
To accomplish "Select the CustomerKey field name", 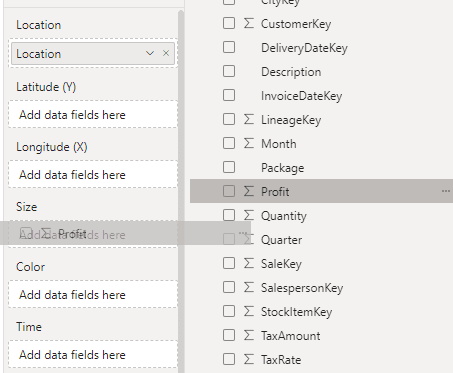I will pyautogui.click(x=296, y=24).
